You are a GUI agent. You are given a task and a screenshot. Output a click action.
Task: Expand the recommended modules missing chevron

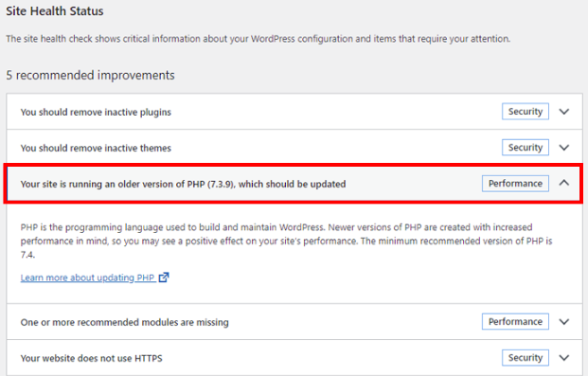(564, 322)
